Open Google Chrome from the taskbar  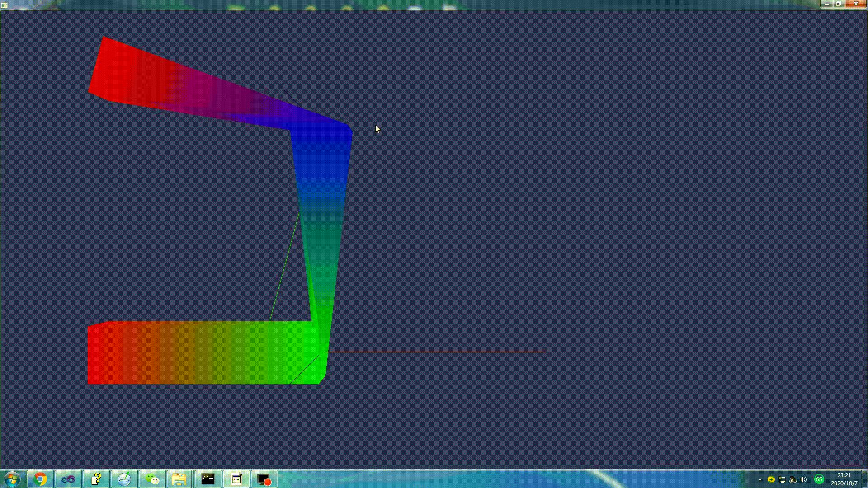pyautogui.click(x=40, y=479)
